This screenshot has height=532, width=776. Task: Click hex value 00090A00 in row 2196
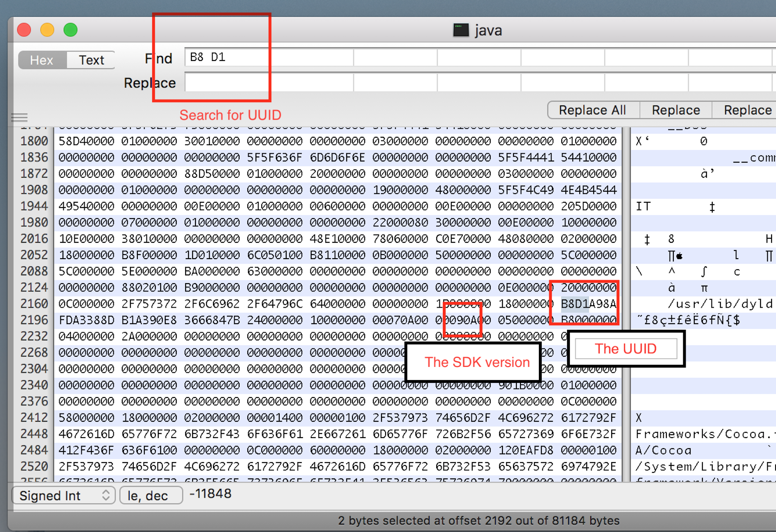(x=462, y=320)
